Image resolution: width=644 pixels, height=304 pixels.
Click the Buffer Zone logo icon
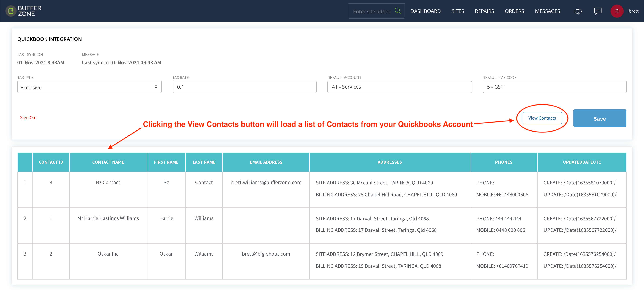(x=11, y=11)
